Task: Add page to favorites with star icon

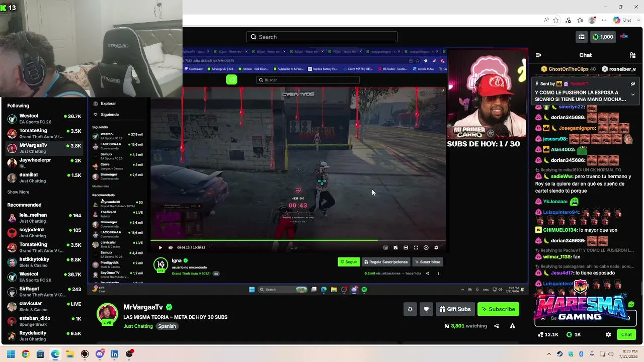Action: pos(556,20)
